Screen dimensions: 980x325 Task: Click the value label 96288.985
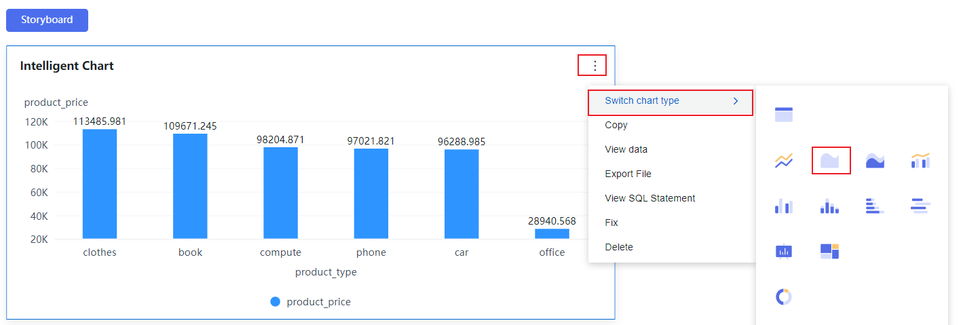click(461, 142)
